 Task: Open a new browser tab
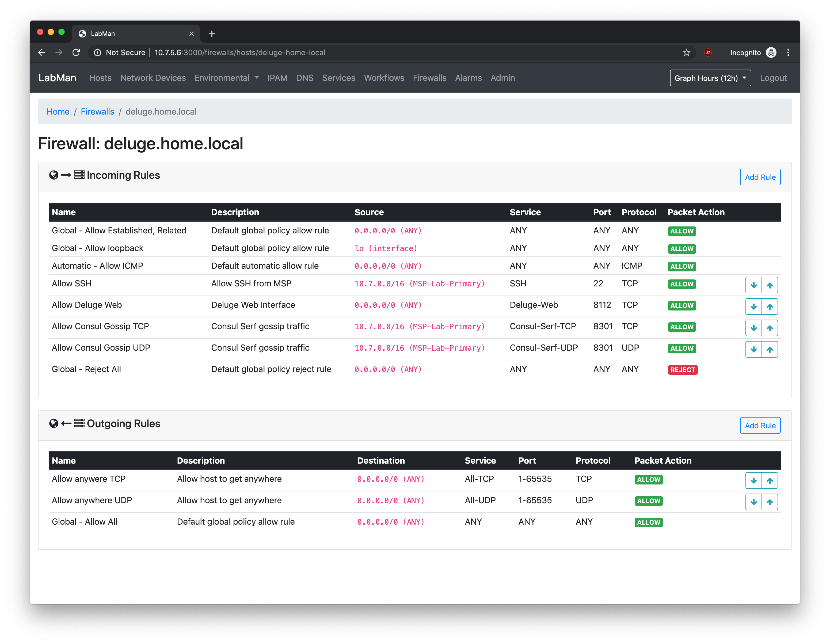(212, 34)
